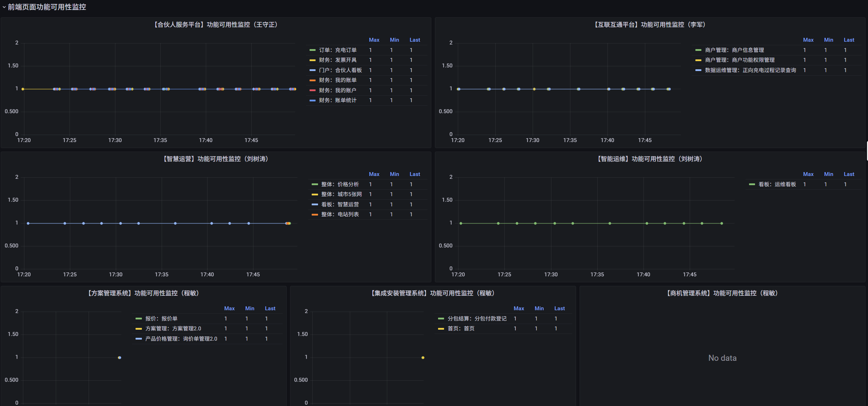Click color swatch of 门户:合伙人看板 series
This screenshot has height=406, width=868.
(312, 70)
